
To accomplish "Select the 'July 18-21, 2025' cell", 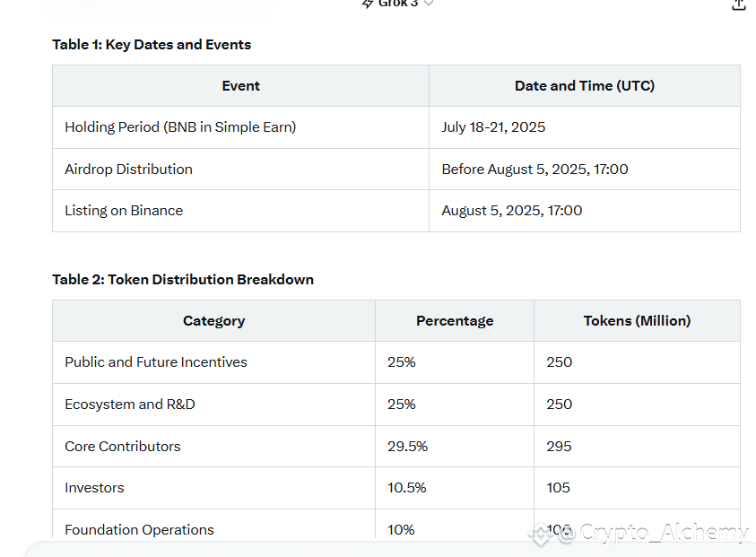I will pyautogui.click(x=585, y=127).
